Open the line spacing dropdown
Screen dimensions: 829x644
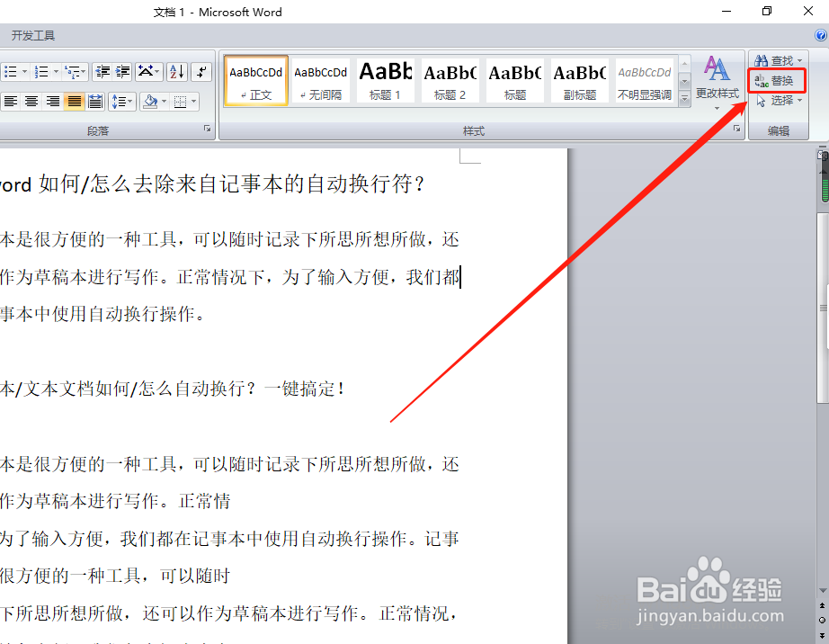[x=122, y=101]
